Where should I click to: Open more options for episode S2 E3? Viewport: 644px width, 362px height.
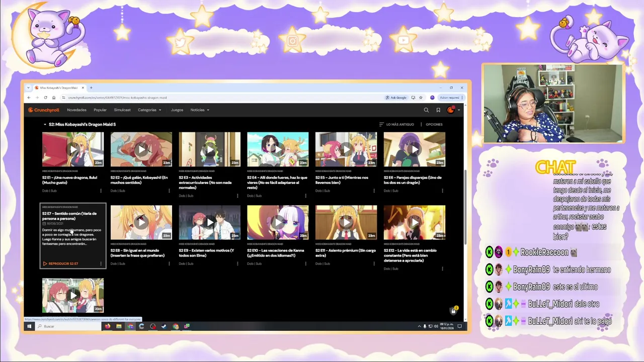237,196
